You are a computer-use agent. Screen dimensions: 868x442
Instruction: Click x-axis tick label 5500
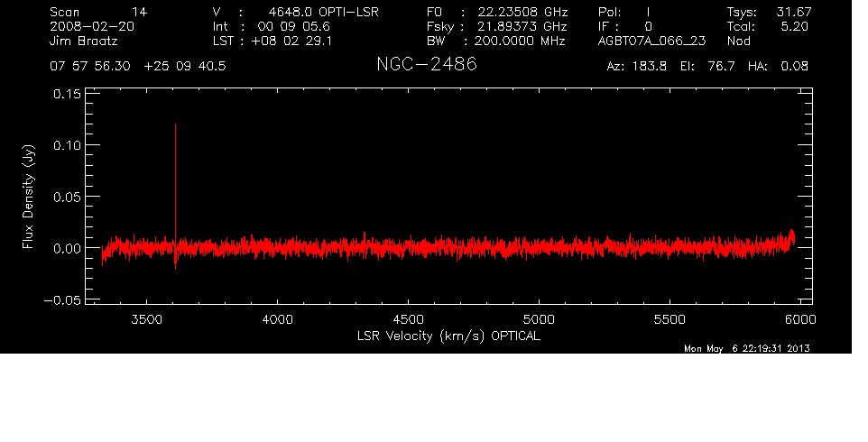tap(669, 319)
